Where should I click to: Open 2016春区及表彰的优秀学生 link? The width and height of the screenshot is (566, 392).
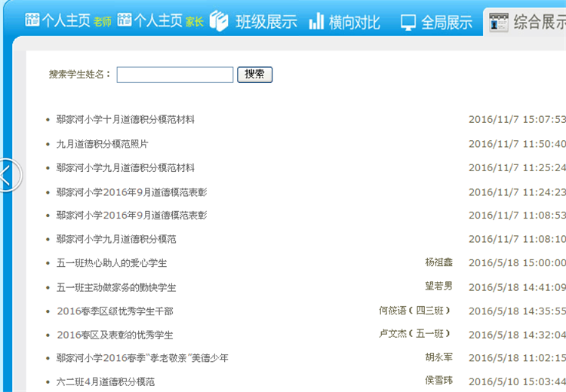click(115, 335)
